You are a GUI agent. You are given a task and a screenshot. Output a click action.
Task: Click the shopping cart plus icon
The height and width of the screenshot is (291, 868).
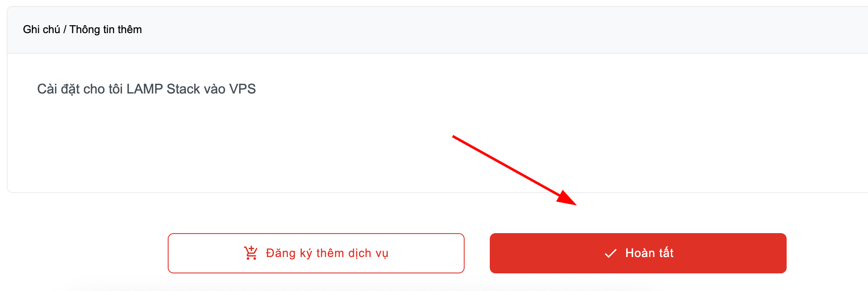tap(251, 253)
